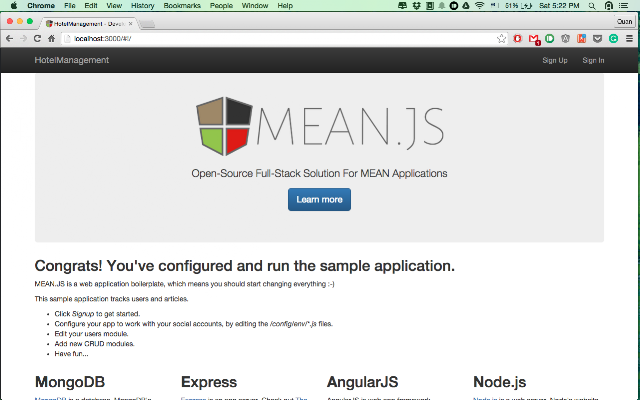Open the Wi-Fi status menu
The width and height of the screenshot is (640, 400).
point(480,6)
